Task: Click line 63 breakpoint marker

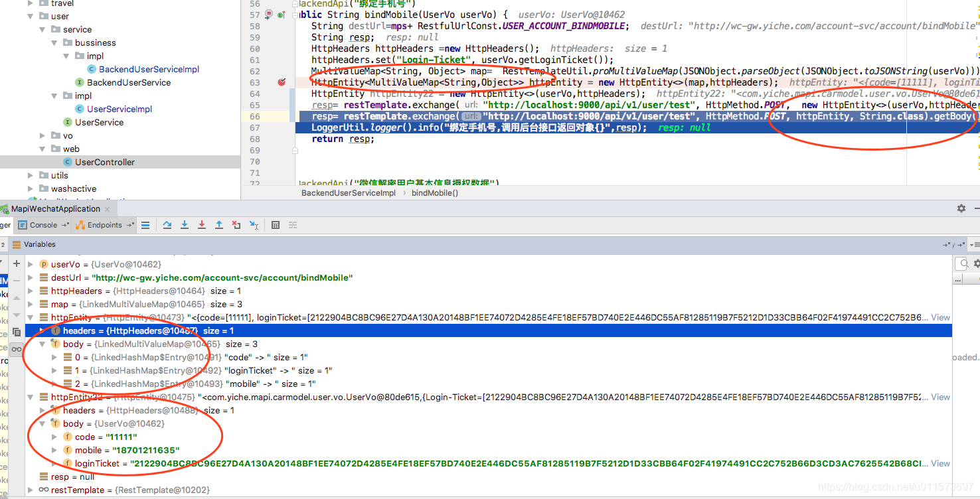Action: pos(282,82)
